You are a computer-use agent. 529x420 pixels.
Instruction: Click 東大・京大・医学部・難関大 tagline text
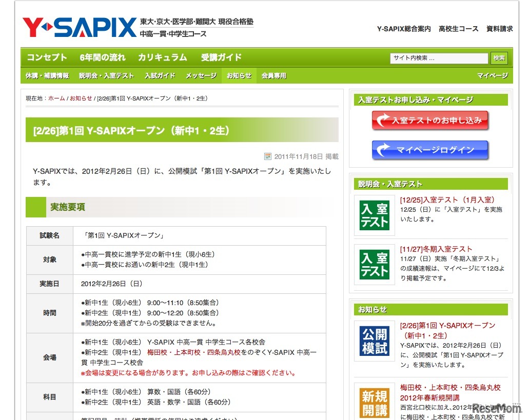(197, 22)
